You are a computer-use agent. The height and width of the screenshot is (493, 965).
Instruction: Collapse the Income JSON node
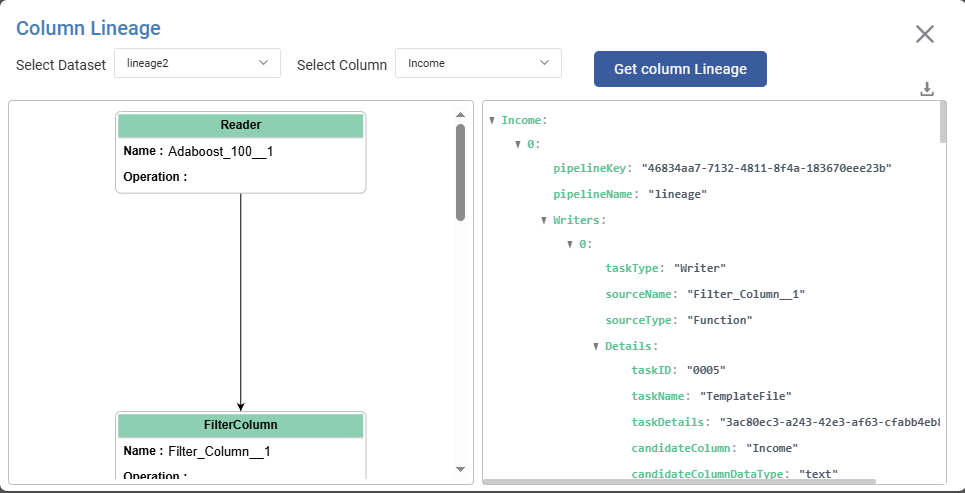(x=492, y=120)
